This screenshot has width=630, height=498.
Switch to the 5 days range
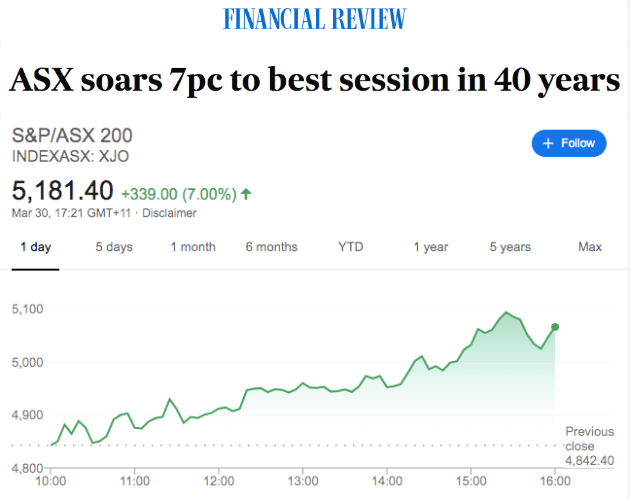click(114, 247)
